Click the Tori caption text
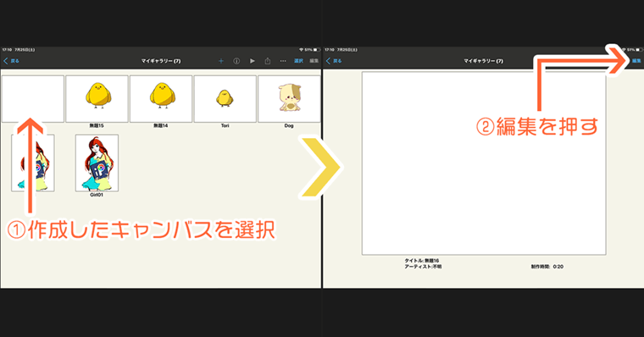Viewport: 644px width, 337px height. point(225,125)
